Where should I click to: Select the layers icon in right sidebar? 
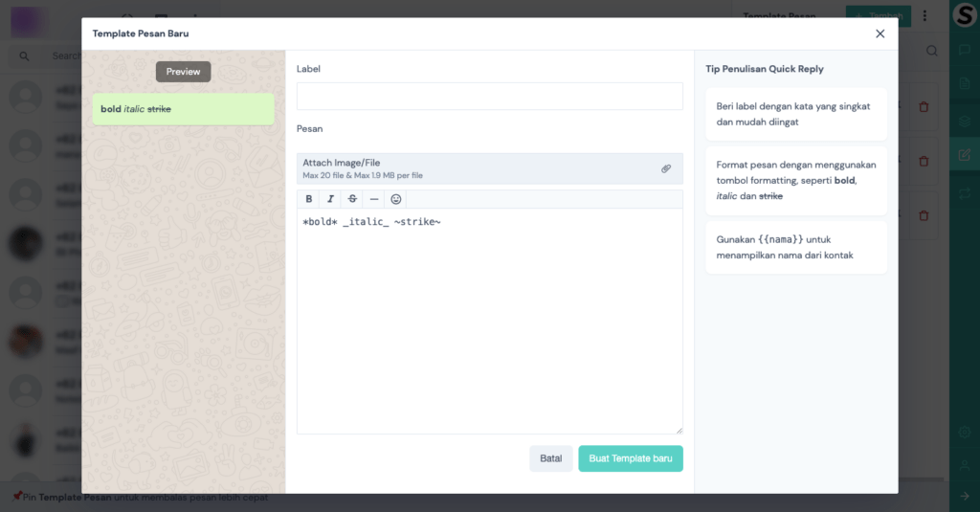point(965,122)
